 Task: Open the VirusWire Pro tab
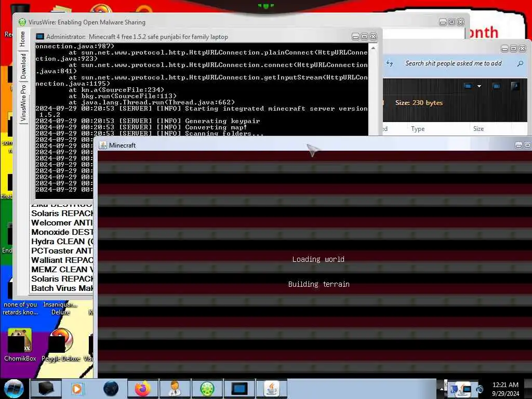point(23,103)
